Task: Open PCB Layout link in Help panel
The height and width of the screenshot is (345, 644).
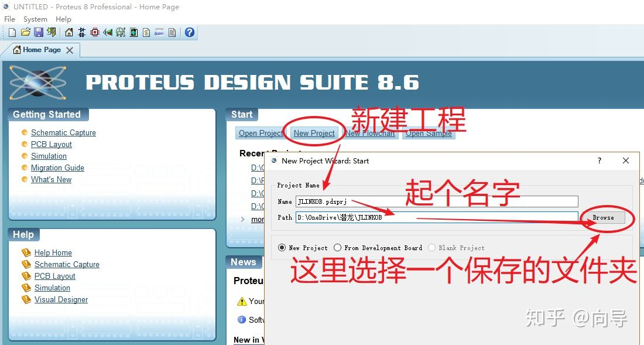Action: coord(55,276)
